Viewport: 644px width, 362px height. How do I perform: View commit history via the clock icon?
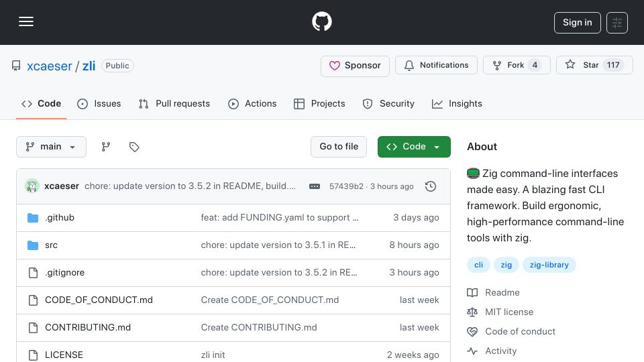click(431, 186)
